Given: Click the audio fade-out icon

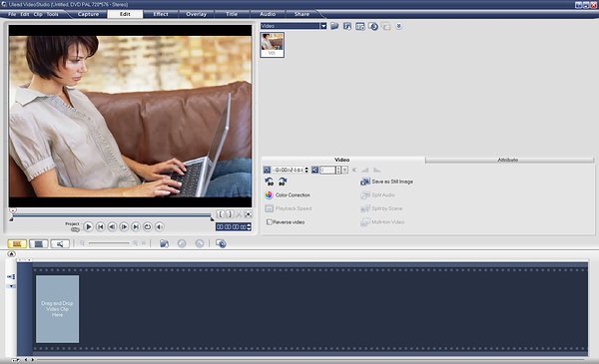Looking at the screenshot, I should pyautogui.click(x=377, y=170).
